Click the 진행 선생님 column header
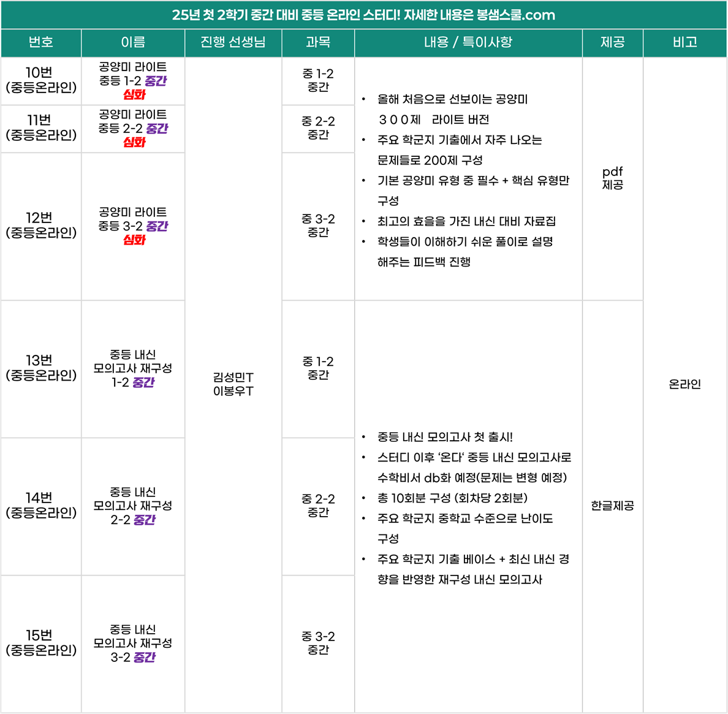The image size is (728, 714). [x=233, y=43]
